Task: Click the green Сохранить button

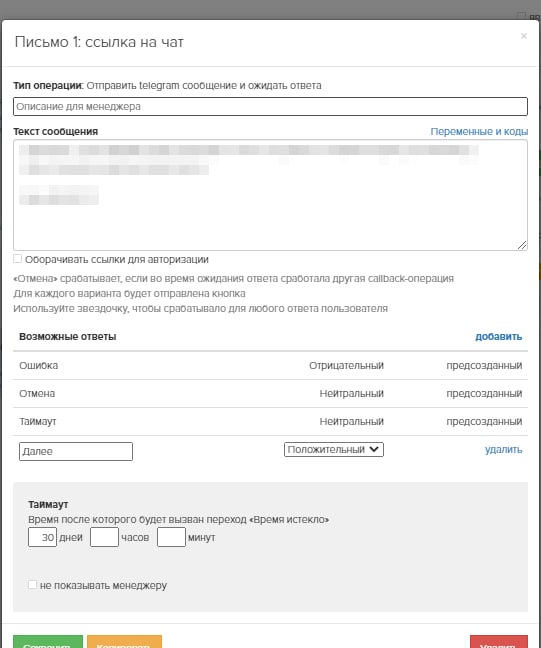Action: click(x=48, y=642)
